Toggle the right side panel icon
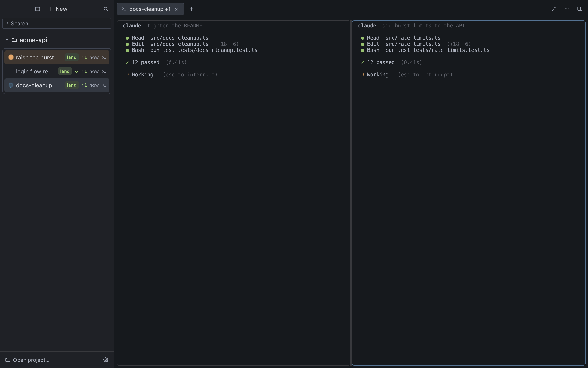Image resolution: width=588 pixels, height=368 pixels. click(x=580, y=9)
